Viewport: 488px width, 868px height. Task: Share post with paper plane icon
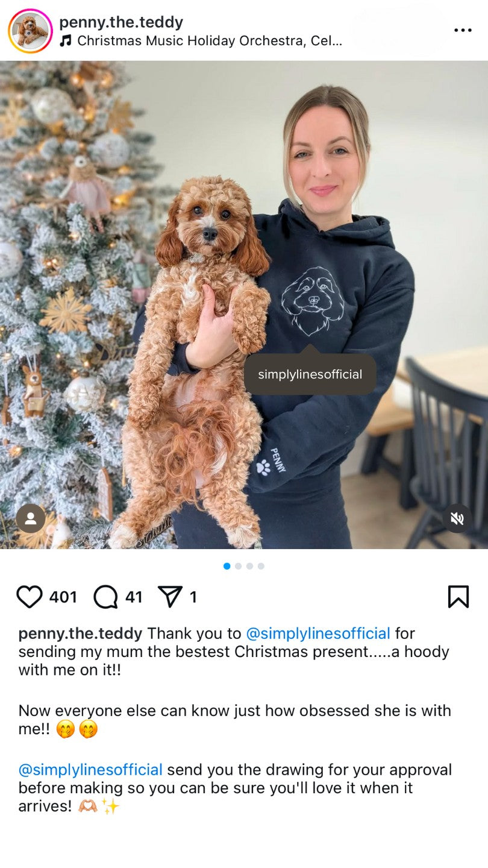coord(170,597)
